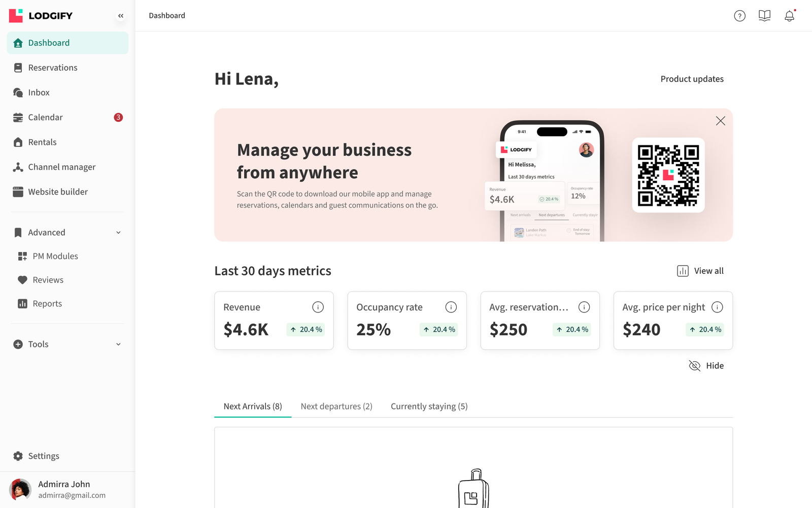Click View all metrics
This screenshot has width=812, height=508.
700,271
